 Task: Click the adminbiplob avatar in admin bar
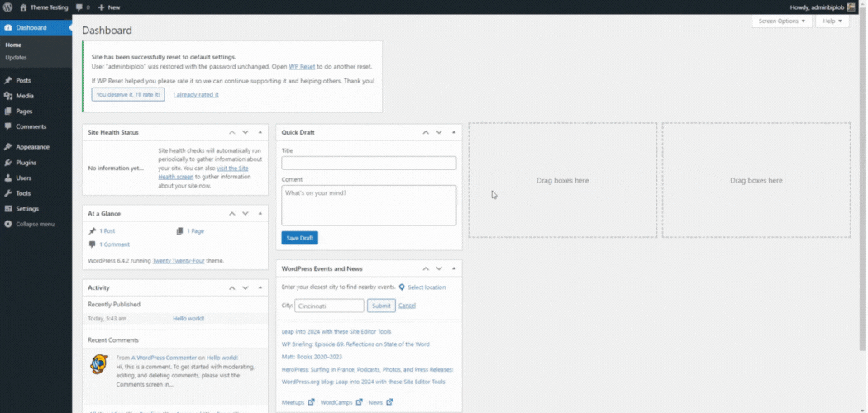tap(851, 7)
